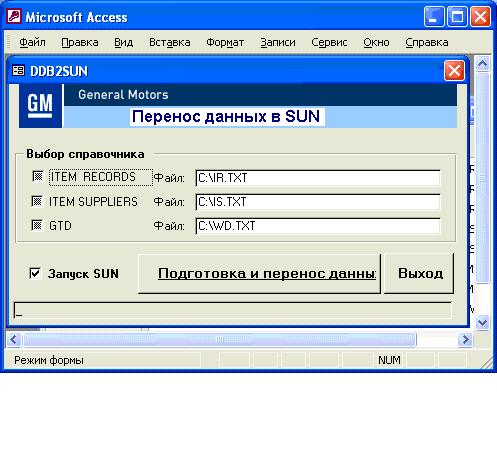497x466 pixels.
Task: Click the ITEM RECORDS label
Action: 93,177
